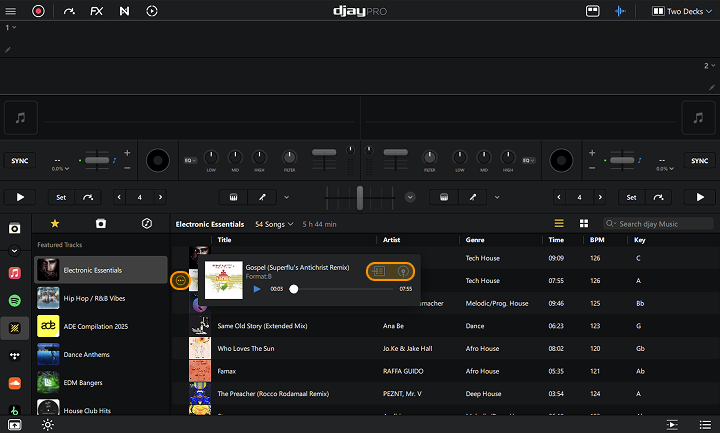Open the left deck EQ mode dropdown
720x433 pixels.
190,160
